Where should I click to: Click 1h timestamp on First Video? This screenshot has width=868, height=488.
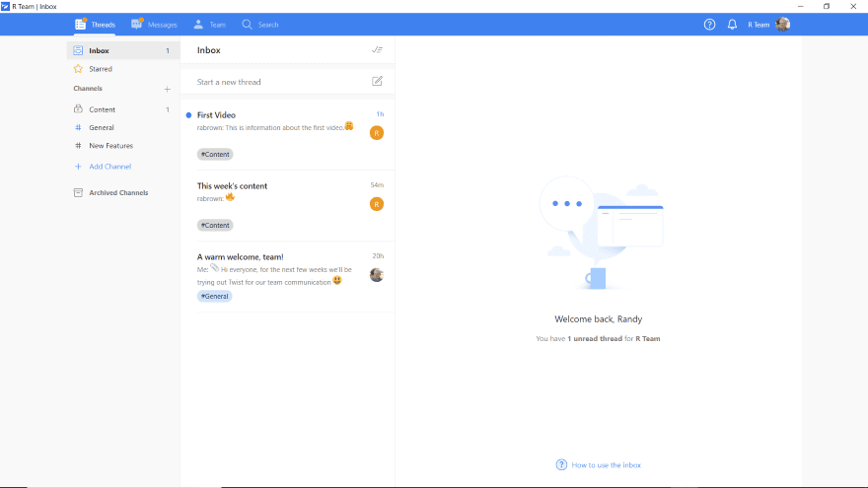(x=380, y=114)
